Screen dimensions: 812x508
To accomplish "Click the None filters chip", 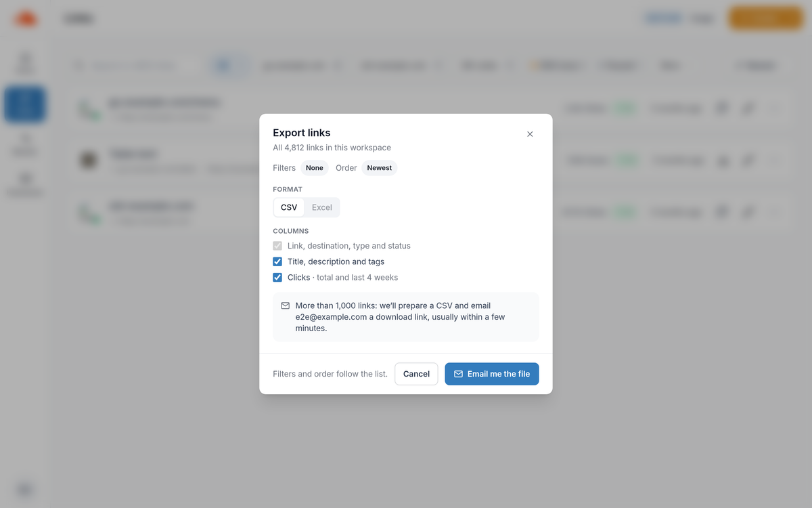I will [315, 168].
